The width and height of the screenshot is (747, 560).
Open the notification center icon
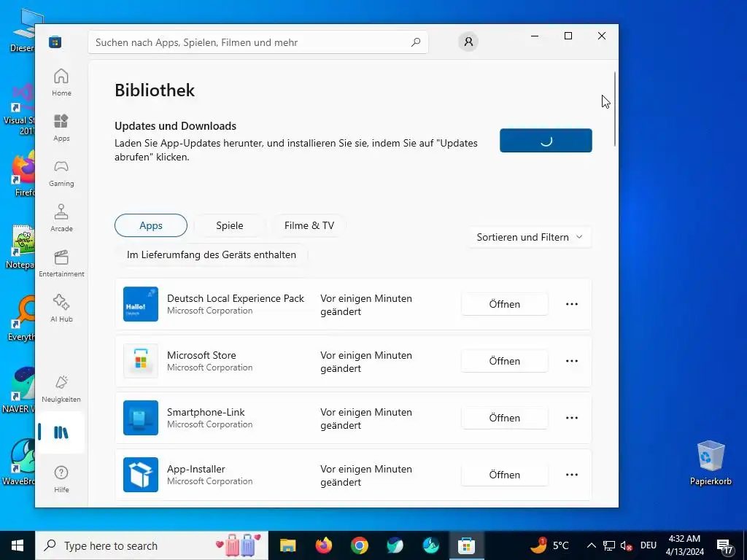point(725,546)
